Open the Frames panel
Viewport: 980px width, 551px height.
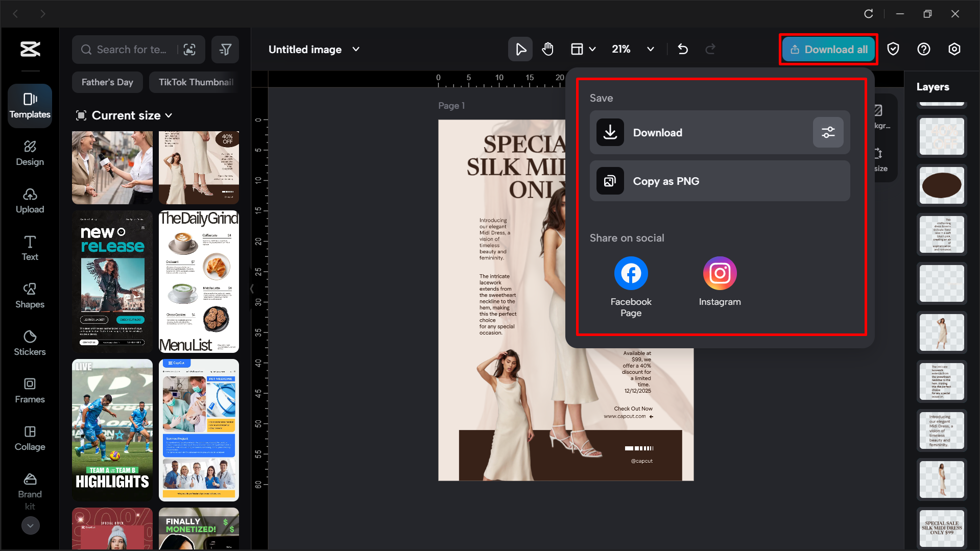click(30, 390)
